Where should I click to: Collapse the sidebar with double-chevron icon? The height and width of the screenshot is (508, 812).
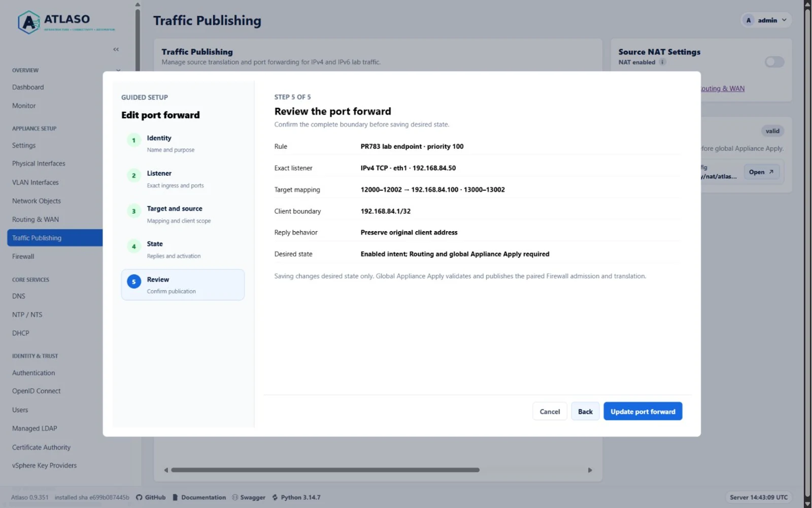pos(116,49)
